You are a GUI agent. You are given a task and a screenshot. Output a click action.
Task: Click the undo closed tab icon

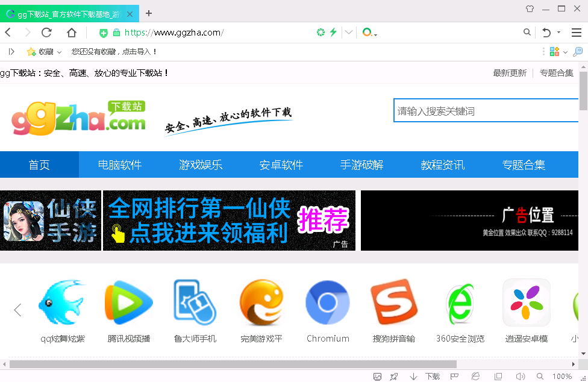click(x=546, y=33)
